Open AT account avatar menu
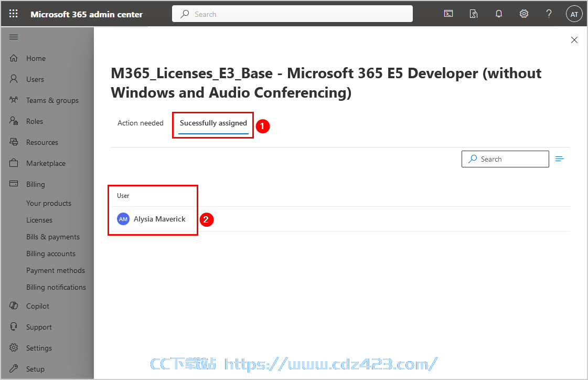Screen dimensions: 588x380 [x=574, y=14]
